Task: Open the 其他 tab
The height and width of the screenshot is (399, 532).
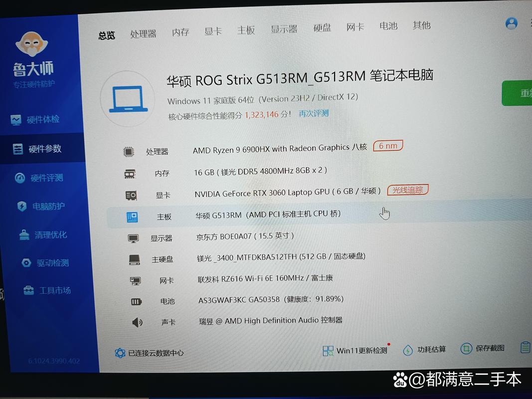Action: pyautogui.click(x=421, y=25)
